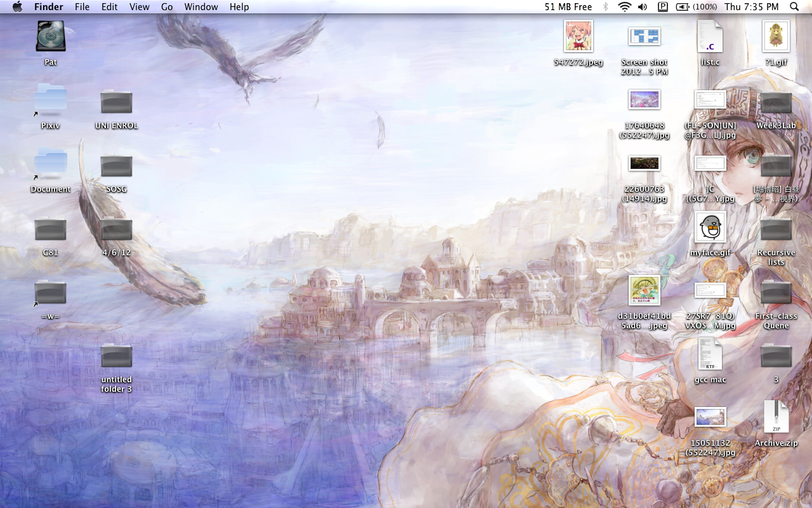The image size is (812, 508).
Task: Select the 4/6/12 folder
Action: pos(117,229)
